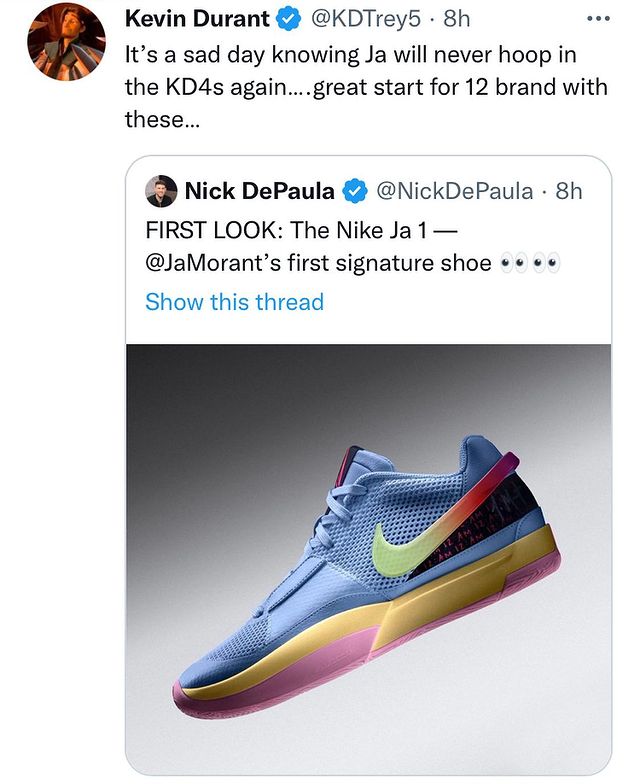Open the tweet's more options menu
Image resolution: width=640 pixels, height=784 pixels.
597,18
